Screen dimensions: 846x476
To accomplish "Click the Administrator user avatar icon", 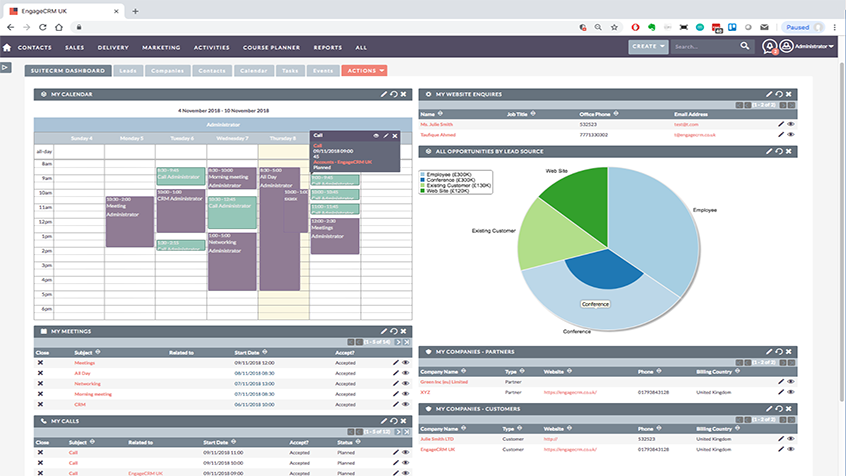I will [x=786, y=46].
